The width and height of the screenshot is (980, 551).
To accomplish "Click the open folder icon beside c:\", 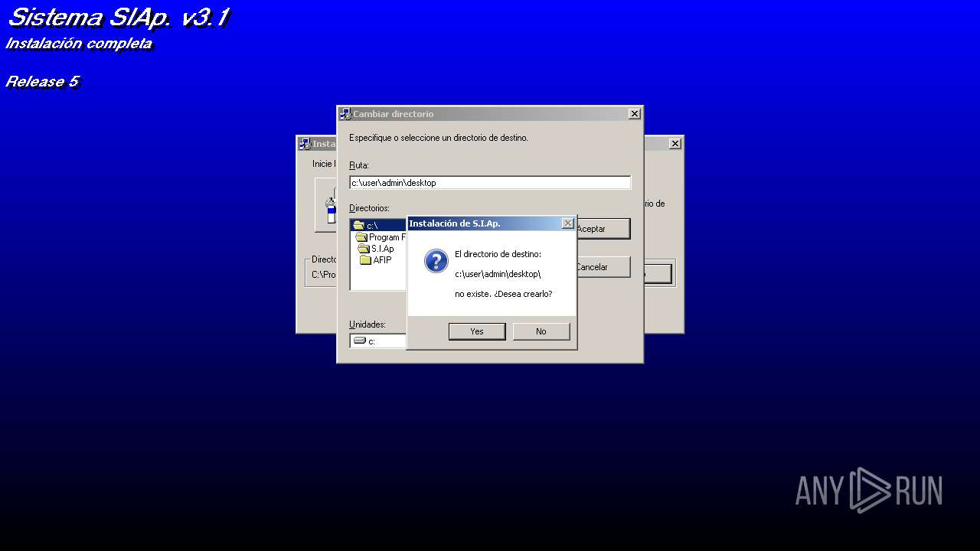I will click(358, 226).
